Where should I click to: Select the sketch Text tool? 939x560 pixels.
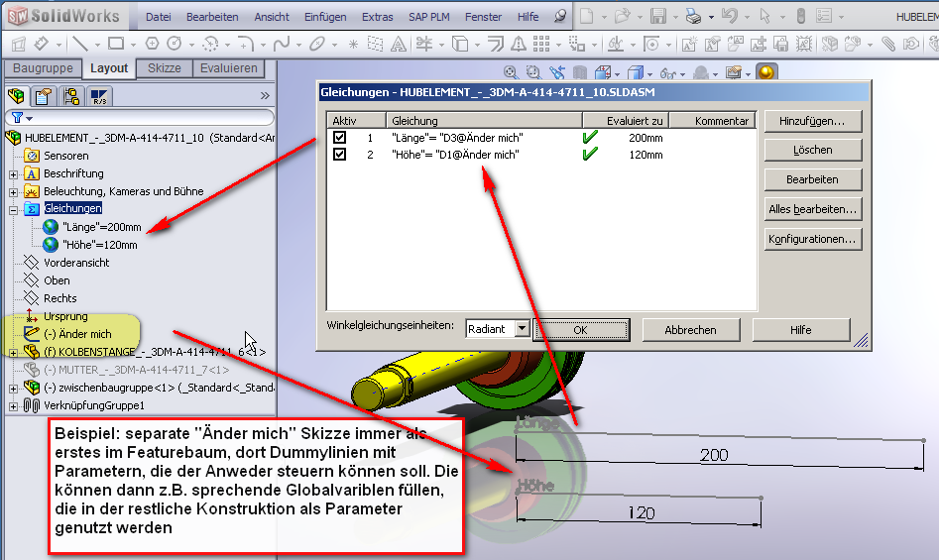[399, 44]
